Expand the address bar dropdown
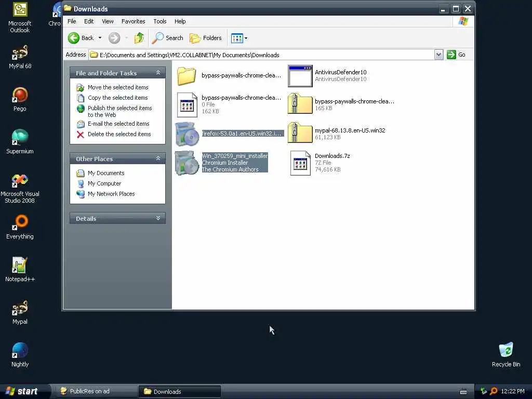The width and height of the screenshot is (532, 399). pos(438,55)
